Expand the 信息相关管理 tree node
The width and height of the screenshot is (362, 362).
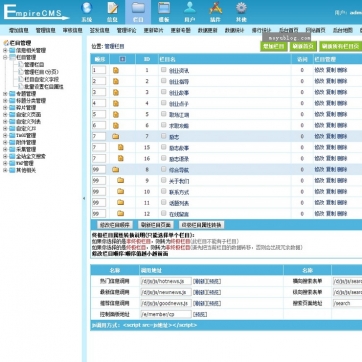pyautogui.click(x=5, y=50)
